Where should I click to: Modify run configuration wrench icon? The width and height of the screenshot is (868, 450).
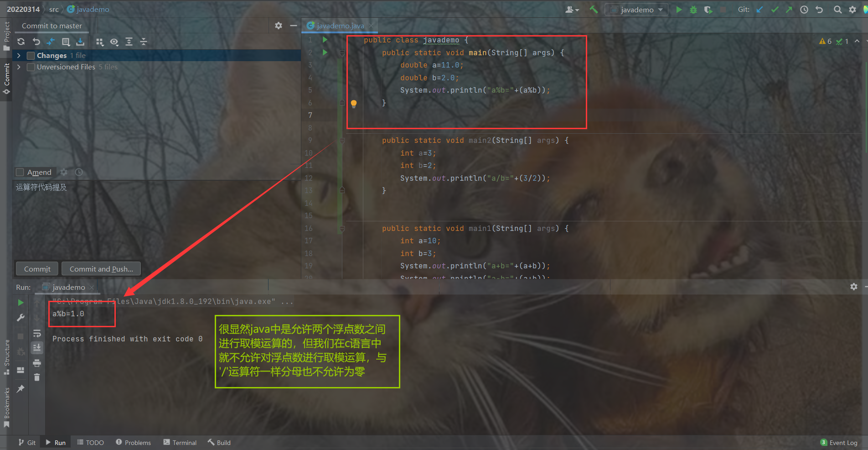tap(21, 318)
